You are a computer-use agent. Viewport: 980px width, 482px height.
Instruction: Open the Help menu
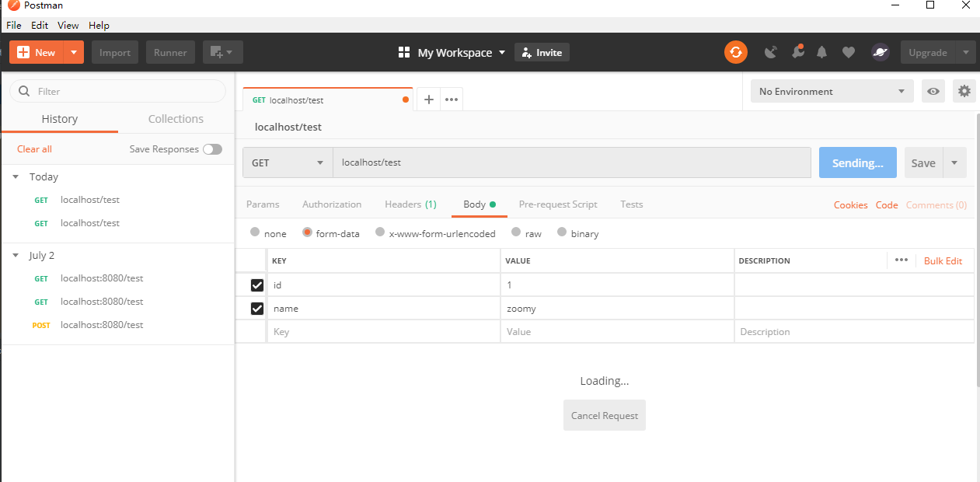click(x=99, y=25)
